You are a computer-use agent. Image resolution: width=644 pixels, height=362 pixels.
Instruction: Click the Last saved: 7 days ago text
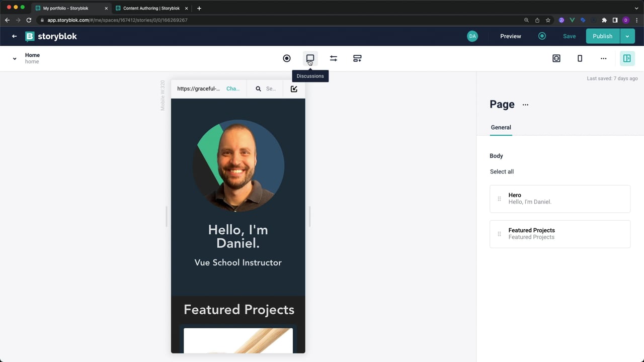point(612,78)
